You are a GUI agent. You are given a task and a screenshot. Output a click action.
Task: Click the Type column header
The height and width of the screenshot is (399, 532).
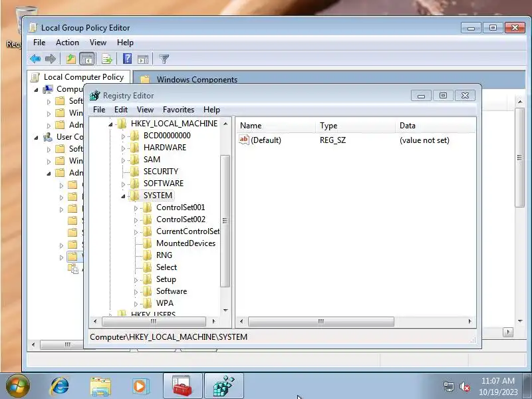(x=356, y=126)
